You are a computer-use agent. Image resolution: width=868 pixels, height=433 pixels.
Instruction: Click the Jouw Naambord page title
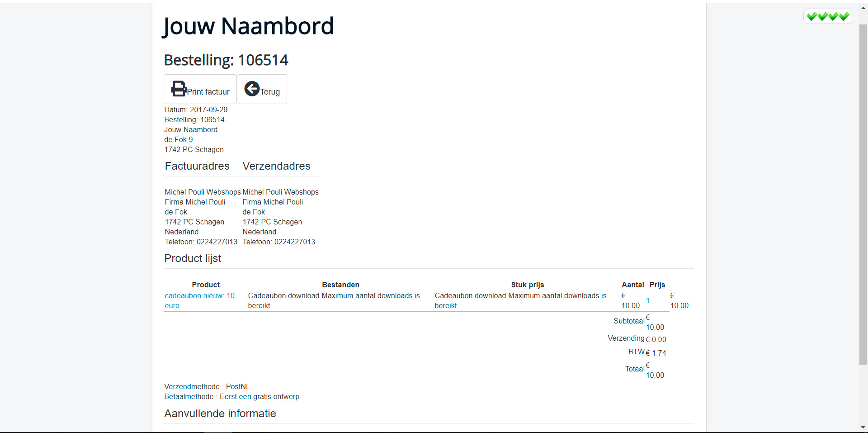248,26
